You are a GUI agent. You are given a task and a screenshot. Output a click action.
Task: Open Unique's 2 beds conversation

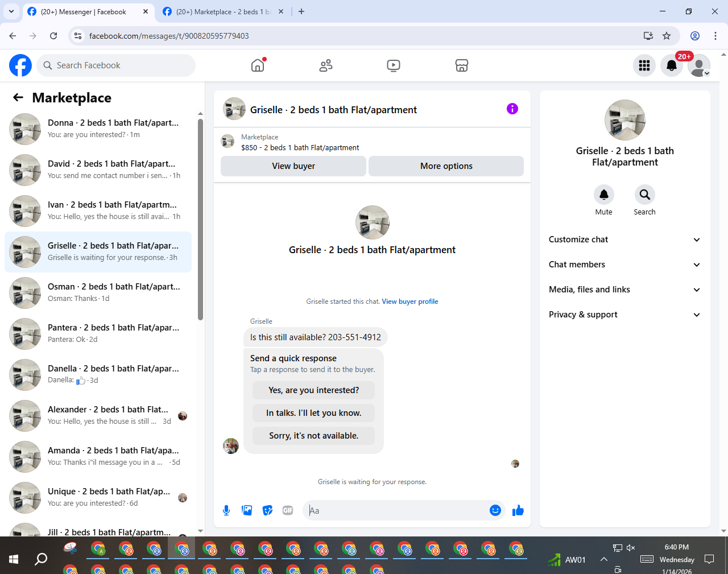(98, 498)
